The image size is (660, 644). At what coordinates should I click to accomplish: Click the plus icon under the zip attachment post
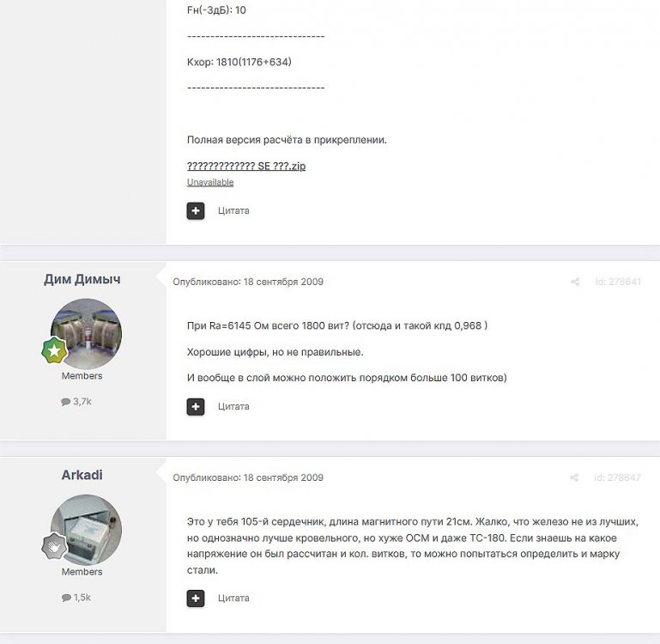click(196, 211)
